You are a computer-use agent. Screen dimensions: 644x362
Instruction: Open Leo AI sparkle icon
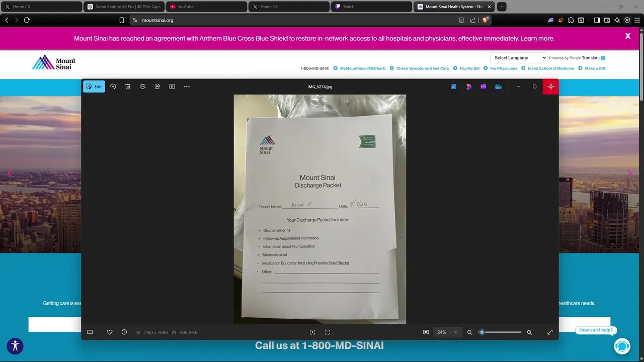617,20
